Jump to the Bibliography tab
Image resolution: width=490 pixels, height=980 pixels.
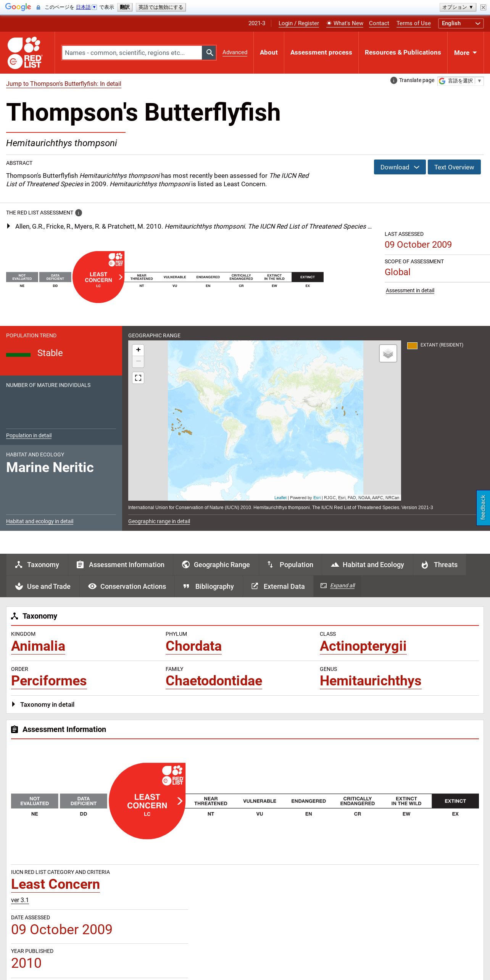point(209,587)
